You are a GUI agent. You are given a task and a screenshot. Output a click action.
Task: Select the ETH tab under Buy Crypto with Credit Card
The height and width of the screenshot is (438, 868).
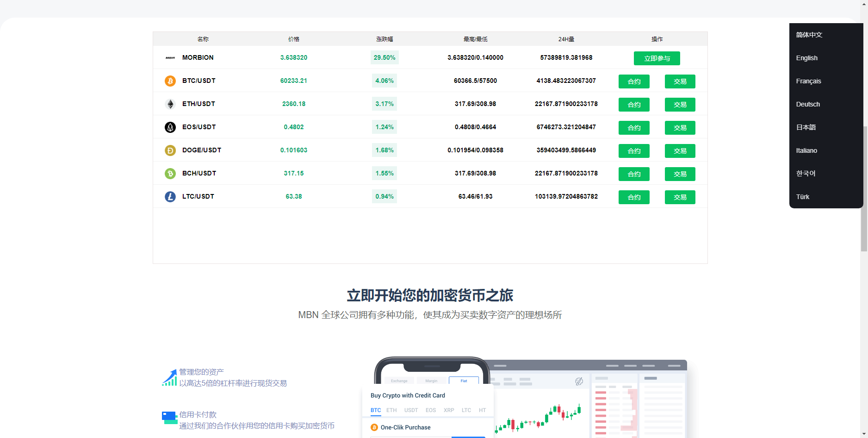391,410
